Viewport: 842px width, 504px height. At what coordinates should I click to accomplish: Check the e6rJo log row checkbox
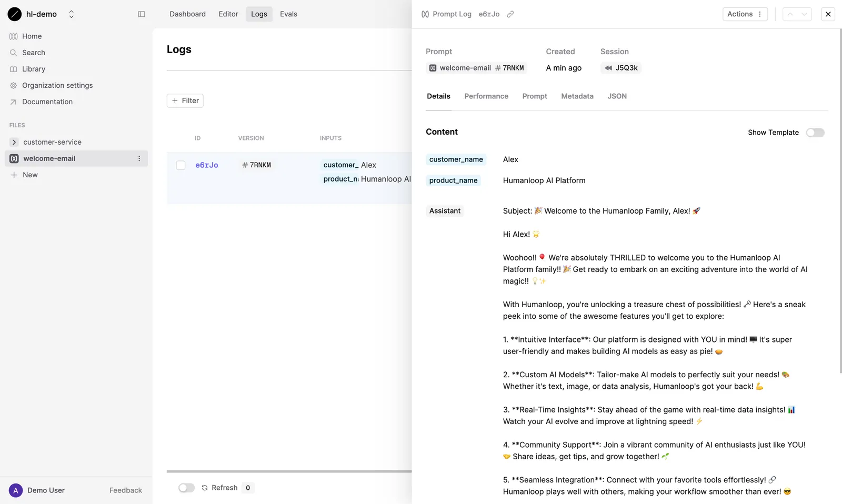click(x=181, y=165)
